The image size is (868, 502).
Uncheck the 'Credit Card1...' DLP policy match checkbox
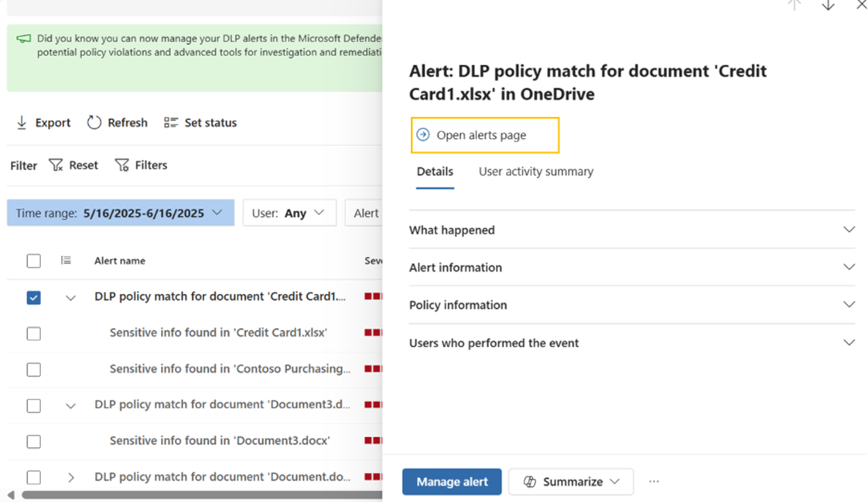click(x=34, y=297)
